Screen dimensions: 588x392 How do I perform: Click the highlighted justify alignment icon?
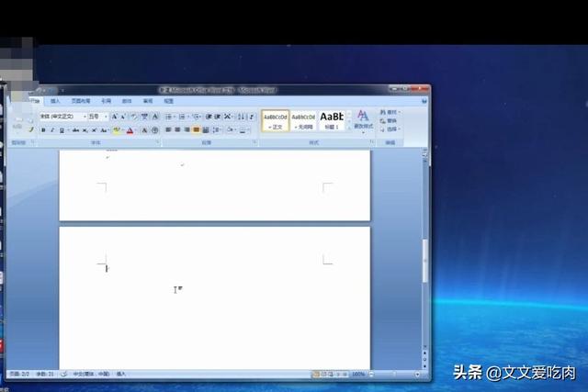coord(196,130)
